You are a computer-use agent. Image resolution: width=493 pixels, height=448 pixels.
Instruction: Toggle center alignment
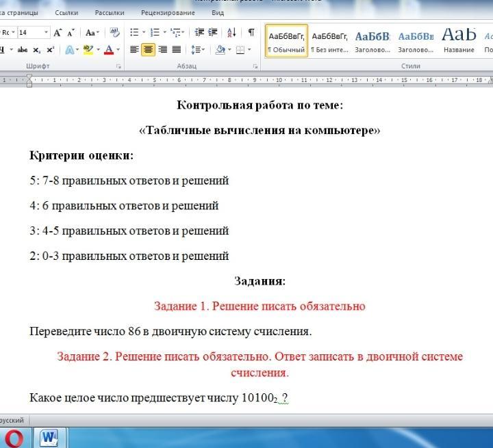pos(148,50)
